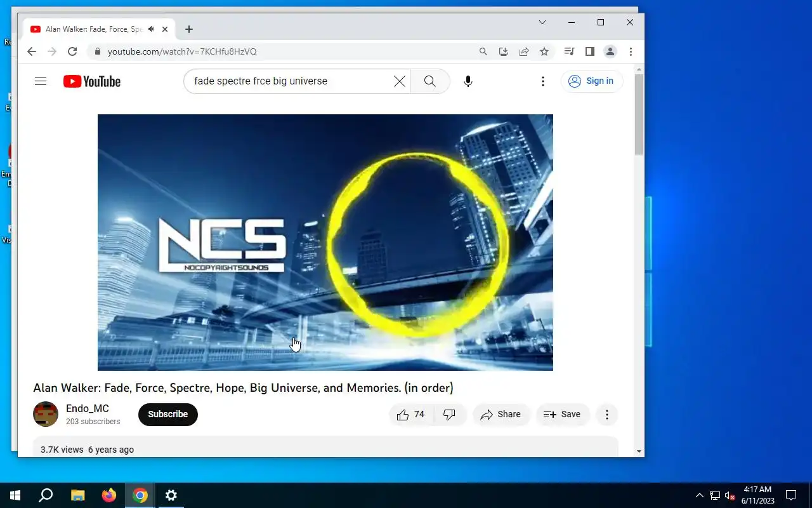Click the Sign in button

(592, 81)
